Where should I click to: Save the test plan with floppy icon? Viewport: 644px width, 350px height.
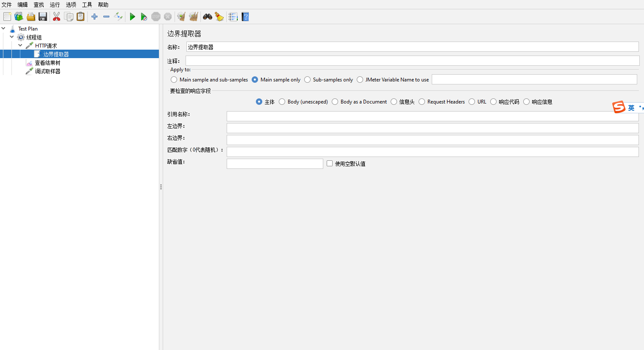point(43,17)
